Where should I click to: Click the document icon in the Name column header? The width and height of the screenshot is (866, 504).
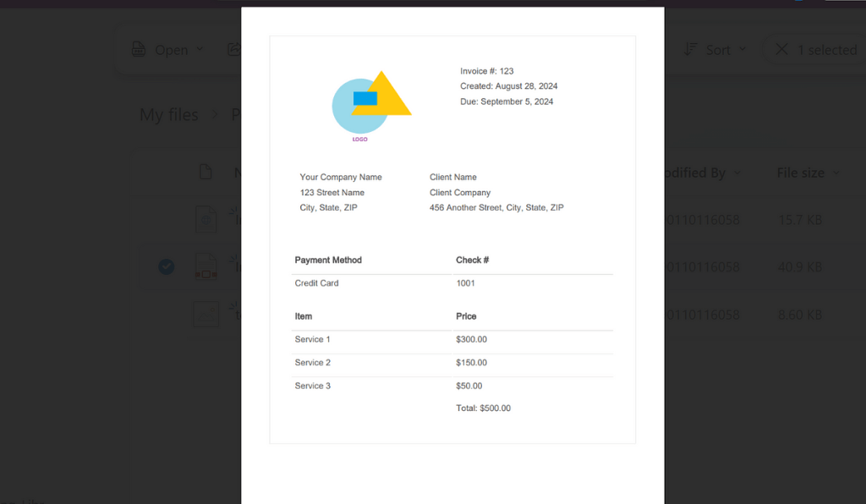pyautogui.click(x=206, y=172)
